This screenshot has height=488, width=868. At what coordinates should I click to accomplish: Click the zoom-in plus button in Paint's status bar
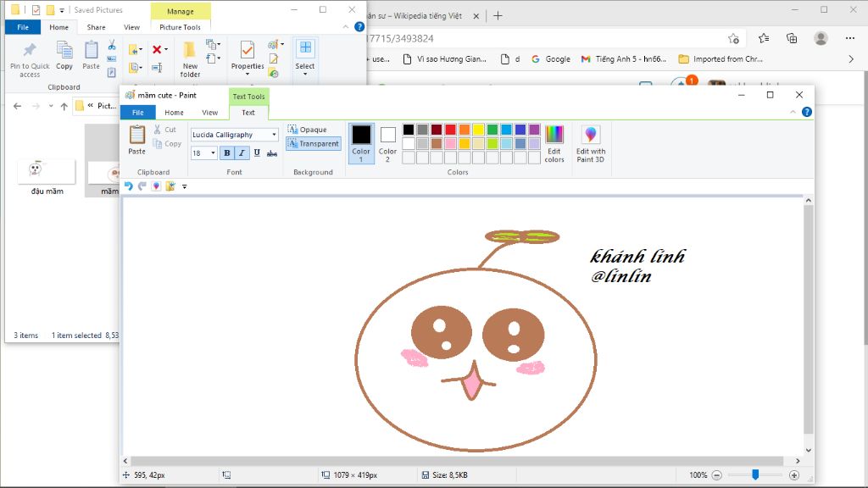(x=794, y=475)
